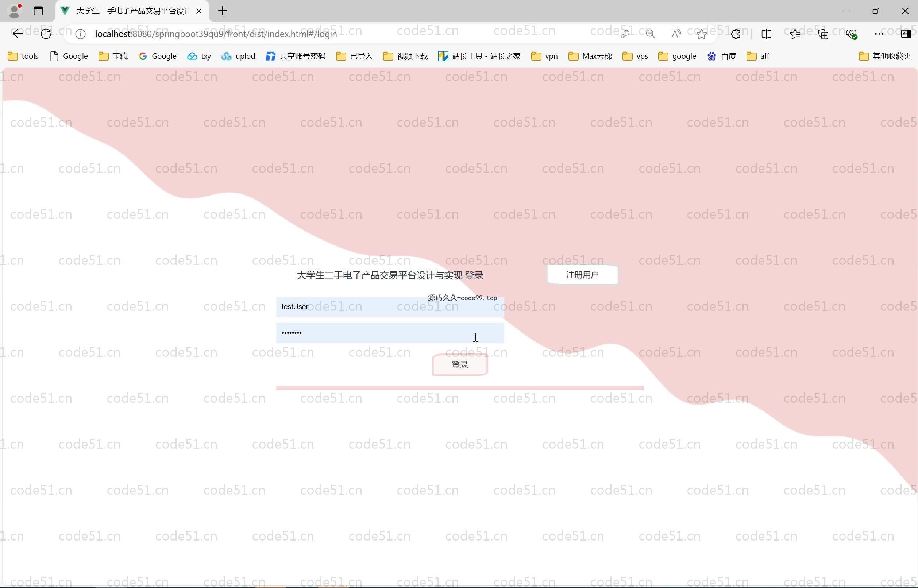This screenshot has height=588, width=918.
Task: Expand the aff bookmark folder
Action: 757,56
